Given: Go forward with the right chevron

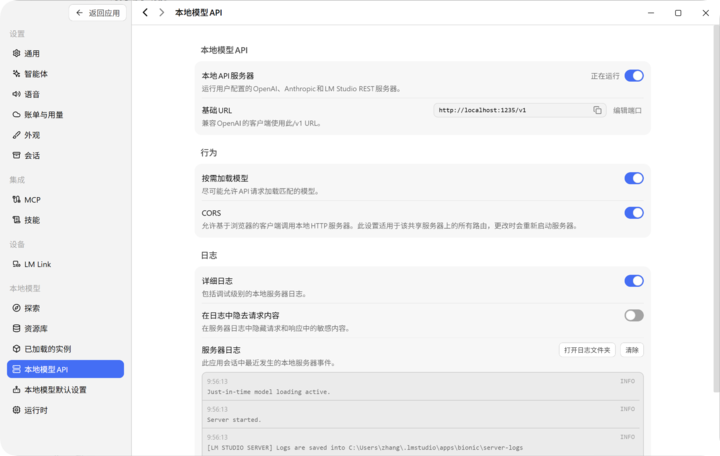Looking at the screenshot, I should point(161,12).
